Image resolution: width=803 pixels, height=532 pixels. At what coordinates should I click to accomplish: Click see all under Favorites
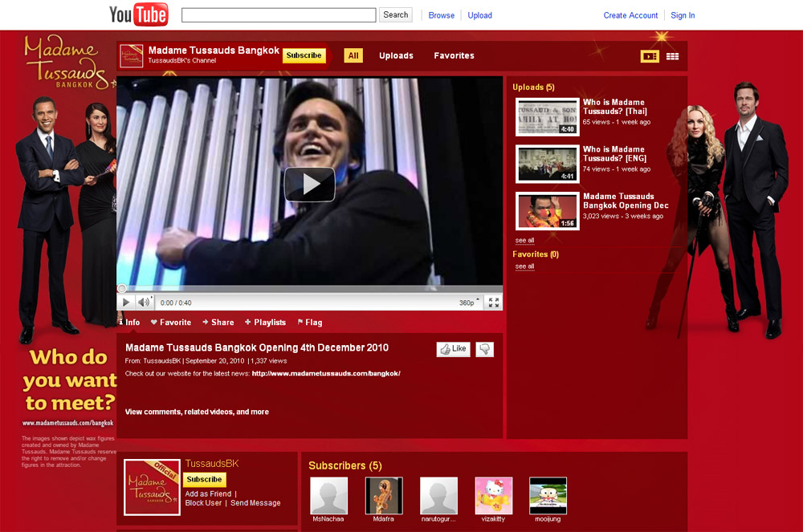coord(524,266)
